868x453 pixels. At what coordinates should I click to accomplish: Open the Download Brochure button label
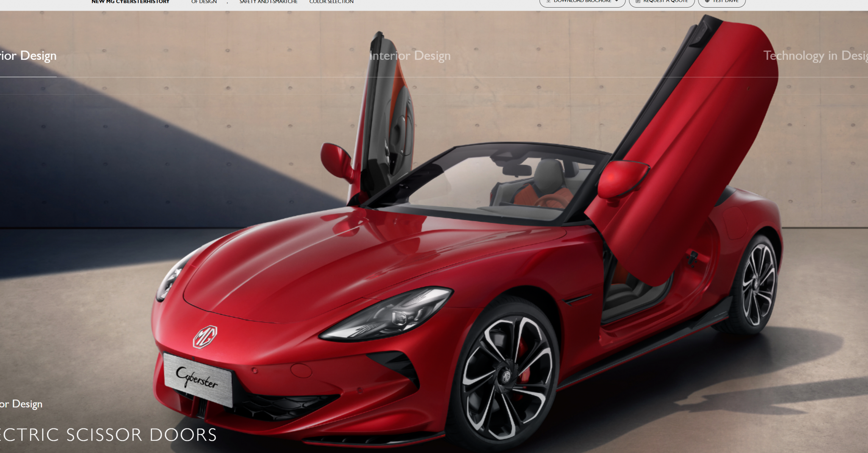[582, 2]
